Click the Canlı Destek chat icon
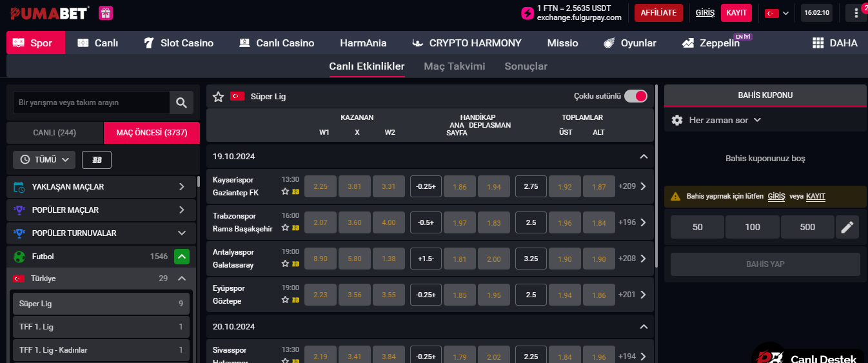 (771, 357)
